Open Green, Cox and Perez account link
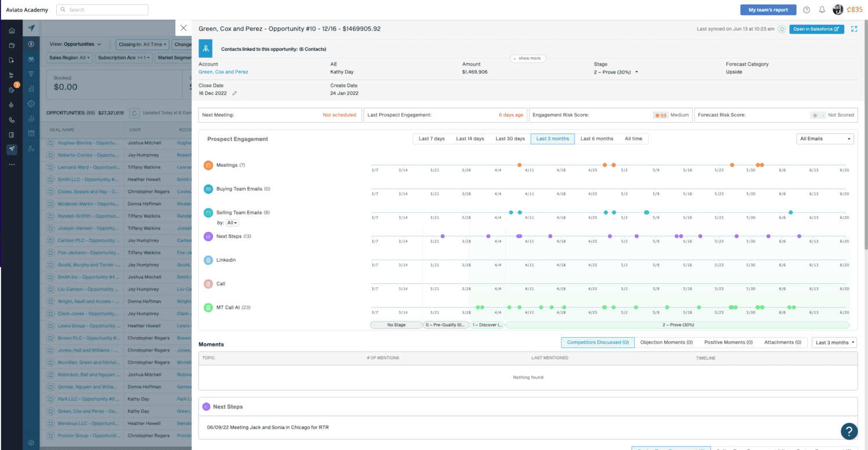 pos(223,72)
